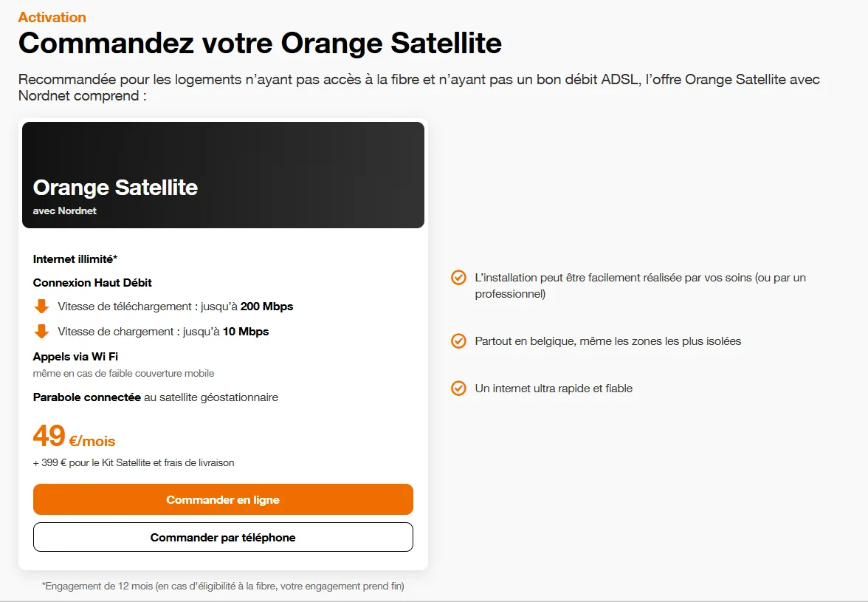Viewport: 868px width, 602px height.
Task: Click the "Connexion Haut Débit" feature title
Action: [x=92, y=283]
